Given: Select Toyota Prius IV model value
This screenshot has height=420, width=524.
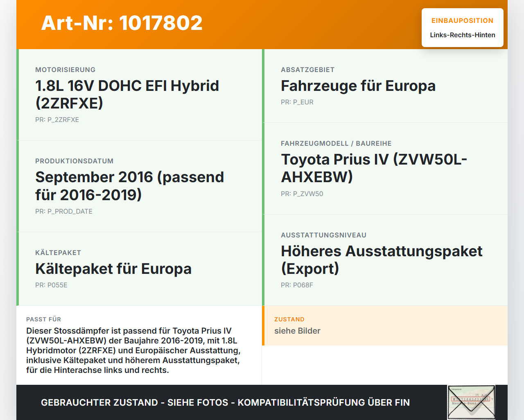Looking at the screenshot, I should point(374,168).
